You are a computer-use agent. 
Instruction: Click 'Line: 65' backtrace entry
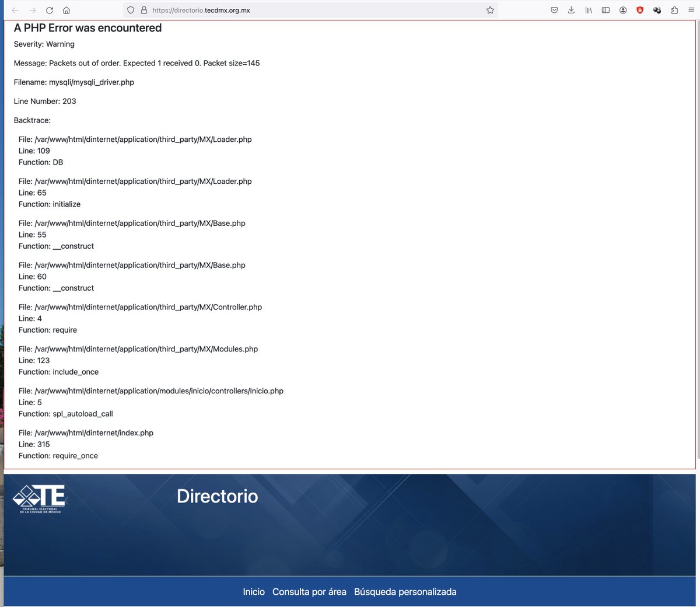[x=33, y=193]
